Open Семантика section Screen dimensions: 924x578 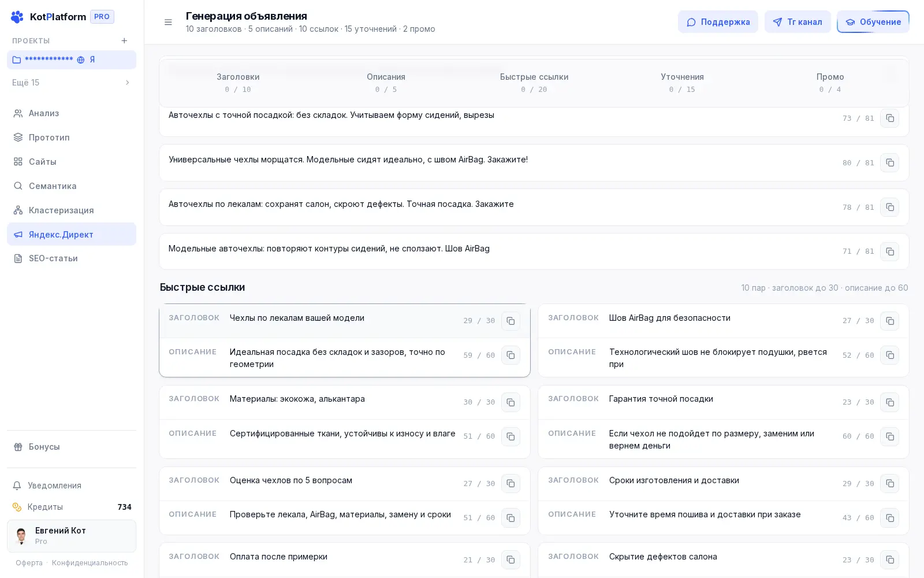pyautogui.click(x=72, y=186)
